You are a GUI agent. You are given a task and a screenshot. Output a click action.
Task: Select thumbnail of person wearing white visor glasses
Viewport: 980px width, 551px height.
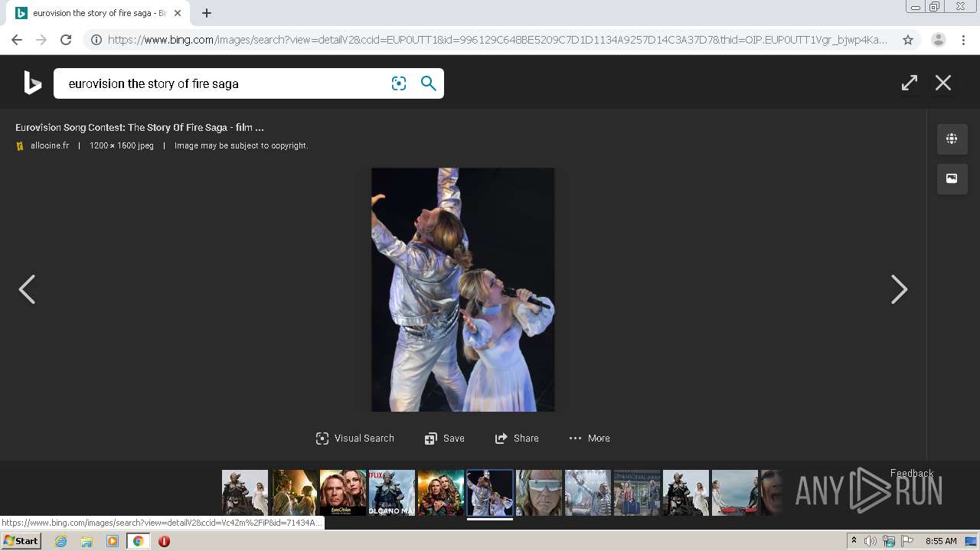click(x=539, y=493)
